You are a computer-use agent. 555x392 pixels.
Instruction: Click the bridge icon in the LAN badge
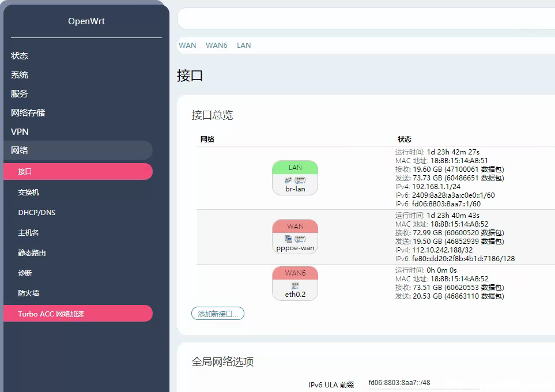(288, 180)
